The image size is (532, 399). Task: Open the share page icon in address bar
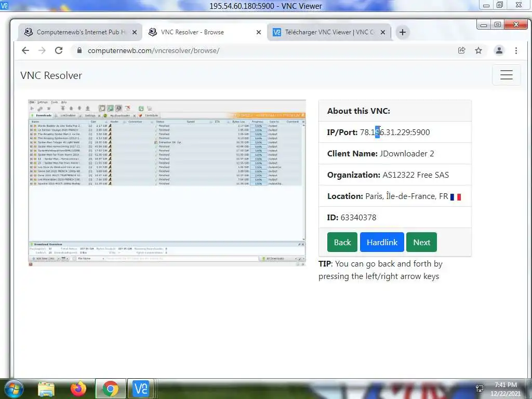point(461,50)
